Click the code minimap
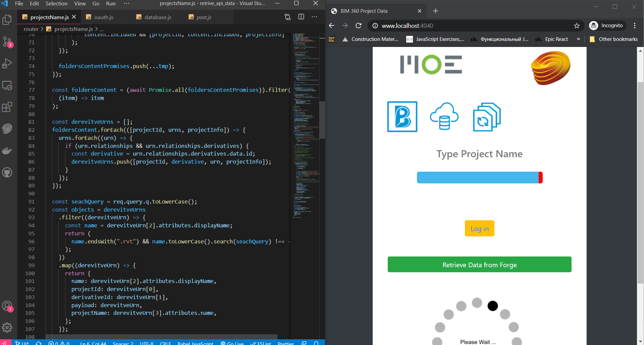The width and height of the screenshot is (644, 345). [306, 126]
